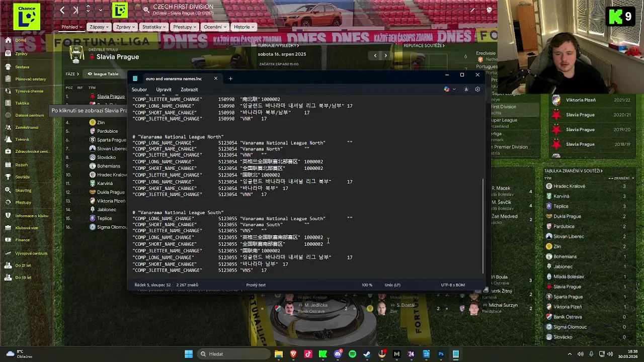
Task: Open Slavia Prague title holder link
Action: 118,57
